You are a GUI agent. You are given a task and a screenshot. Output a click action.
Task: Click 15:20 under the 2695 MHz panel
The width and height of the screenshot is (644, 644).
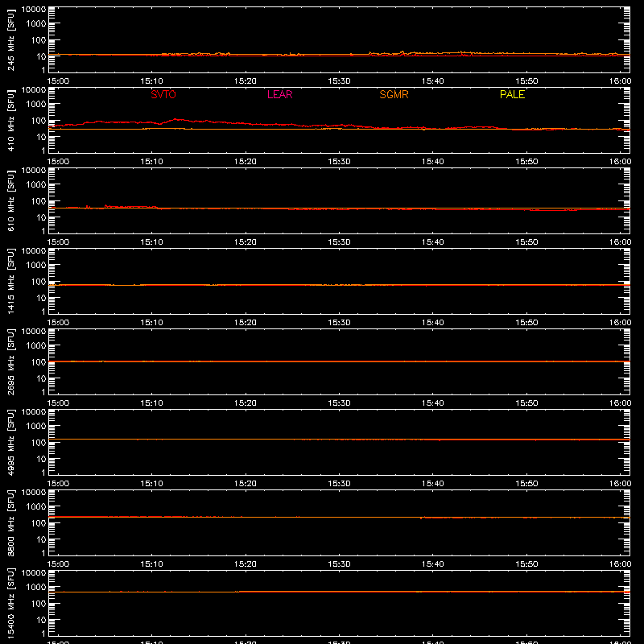click(x=246, y=403)
